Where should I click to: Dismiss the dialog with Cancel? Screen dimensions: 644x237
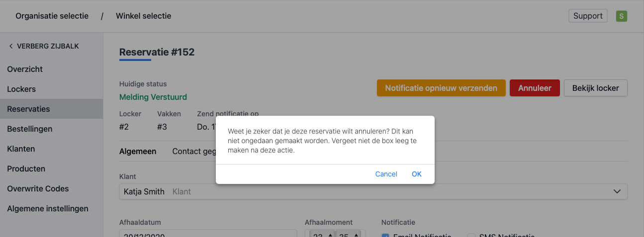pos(386,174)
